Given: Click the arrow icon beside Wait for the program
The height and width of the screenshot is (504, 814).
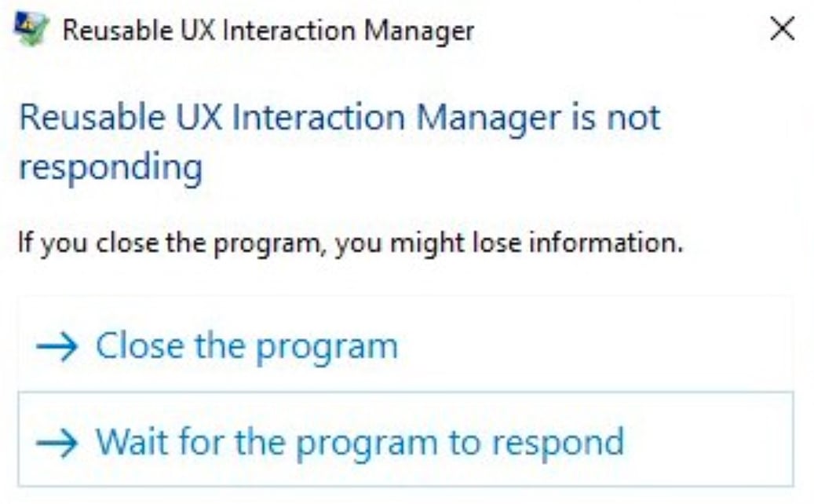Looking at the screenshot, I should 57,442.
